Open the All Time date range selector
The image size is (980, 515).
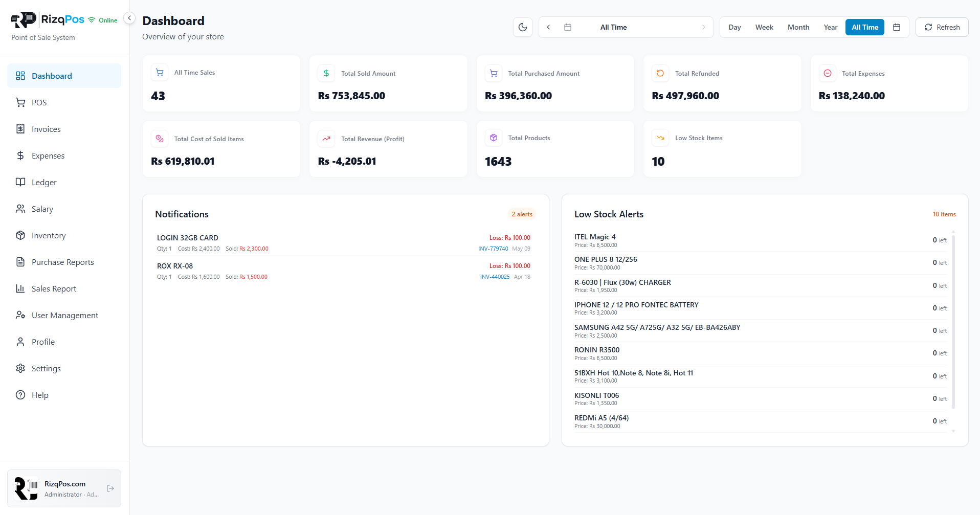point(614,27)
